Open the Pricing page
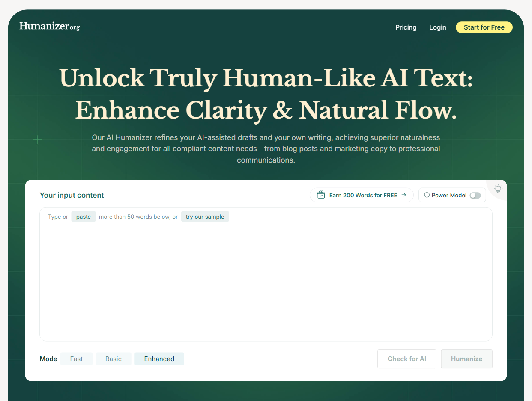The height and width of the screenshot is (401, 532). pyautogui.click(x=406, y=27)
